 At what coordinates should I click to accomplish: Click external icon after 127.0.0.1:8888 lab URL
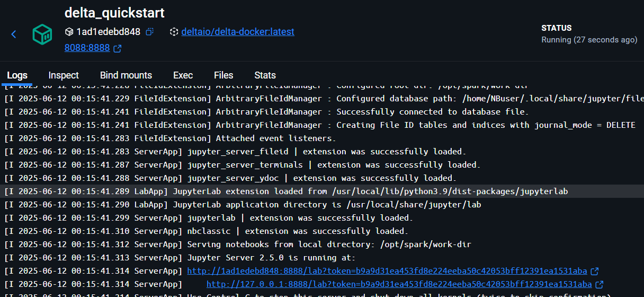coord(600,284)
